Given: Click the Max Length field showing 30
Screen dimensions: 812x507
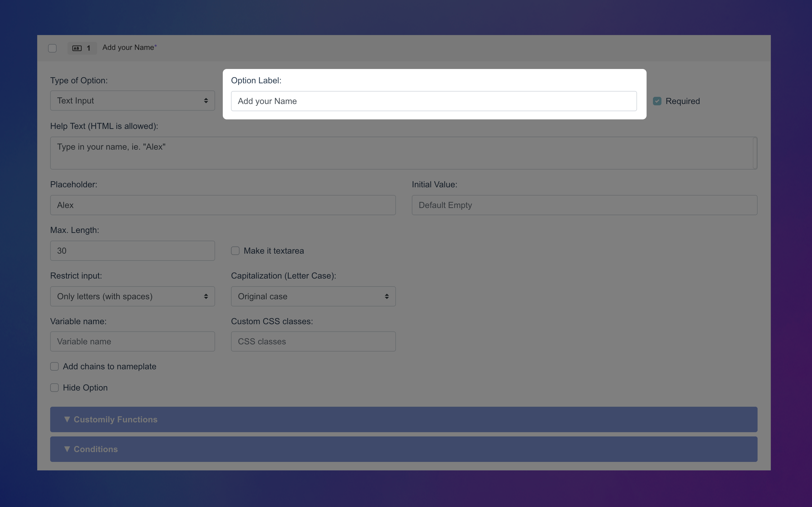Looking at the screenshot, I should (x=132, y=250).
